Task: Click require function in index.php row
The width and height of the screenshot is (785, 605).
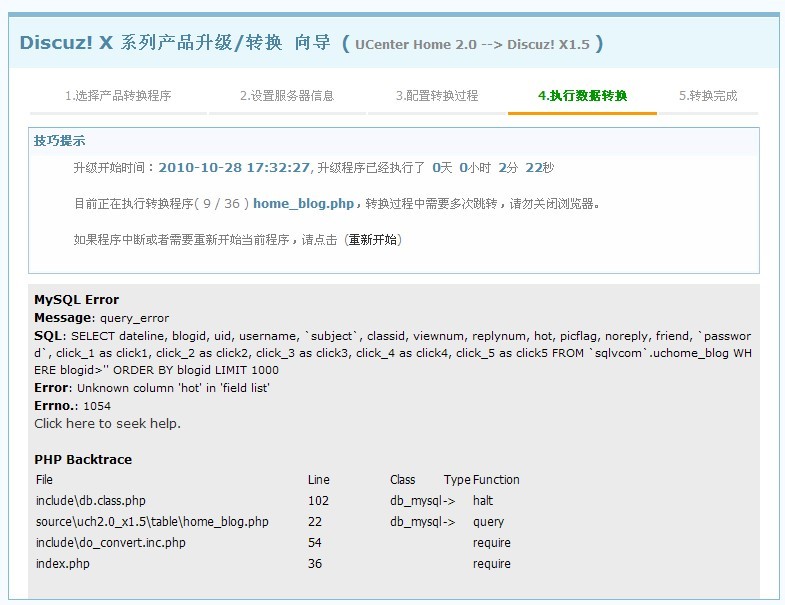Action: [x=492, y=564]
